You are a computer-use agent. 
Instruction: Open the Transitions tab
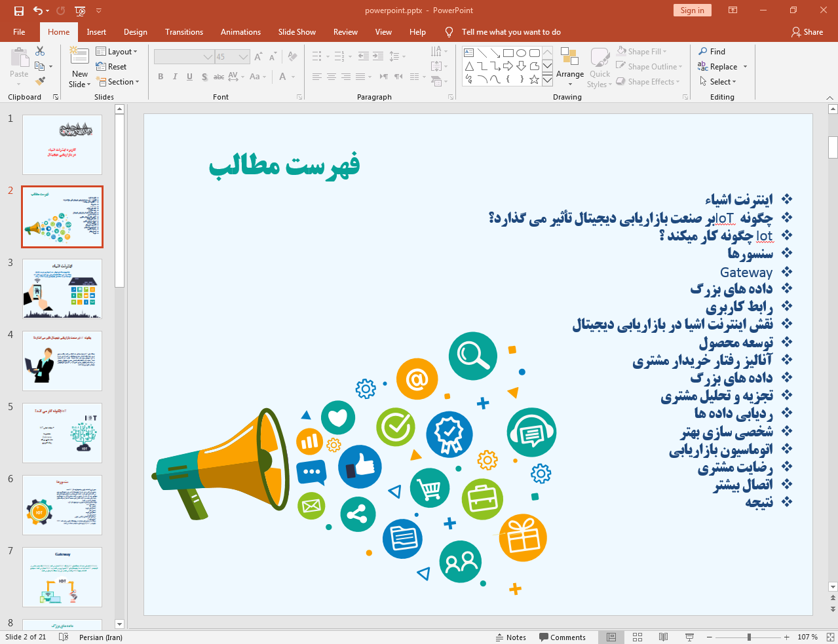coord(184,32)
